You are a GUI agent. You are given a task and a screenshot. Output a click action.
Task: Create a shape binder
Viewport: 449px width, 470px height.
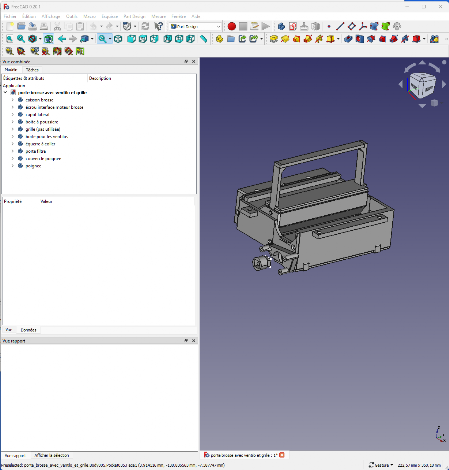(374, 26)
